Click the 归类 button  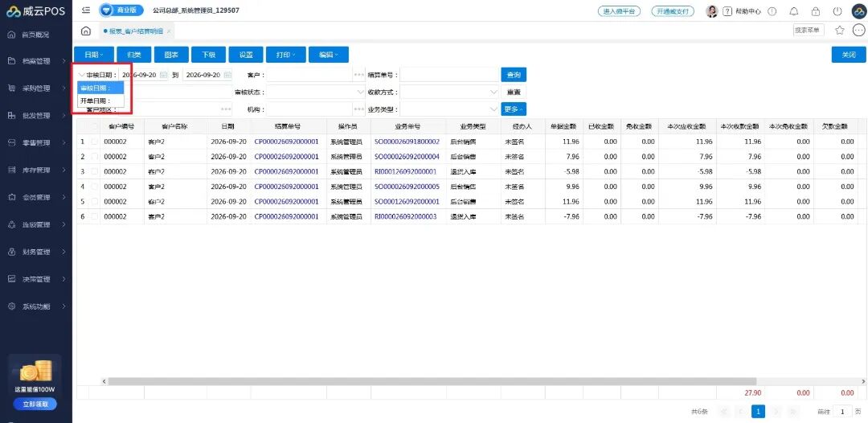[x=134, y=55]
